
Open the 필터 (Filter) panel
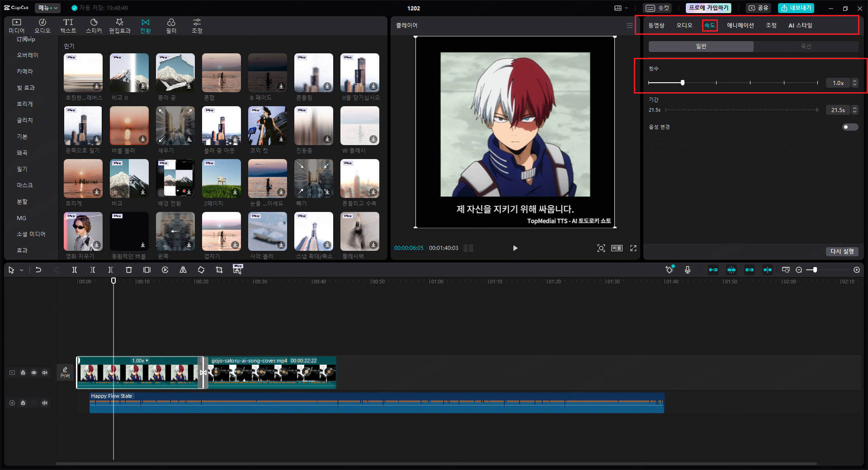click(171, 26)
